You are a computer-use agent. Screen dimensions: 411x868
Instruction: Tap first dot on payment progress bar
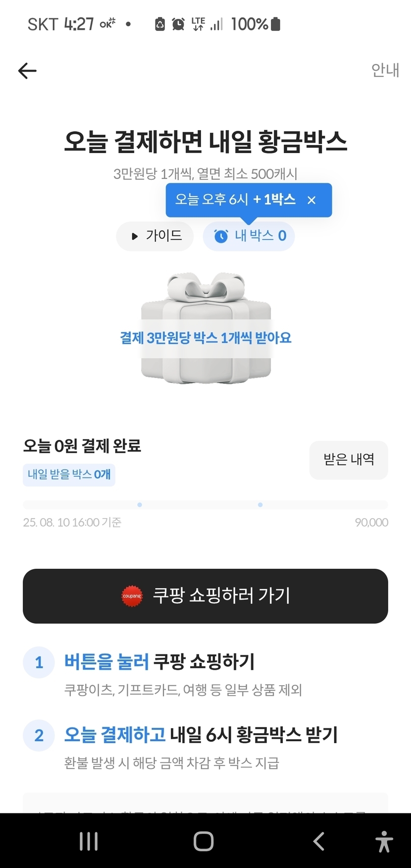140,505
